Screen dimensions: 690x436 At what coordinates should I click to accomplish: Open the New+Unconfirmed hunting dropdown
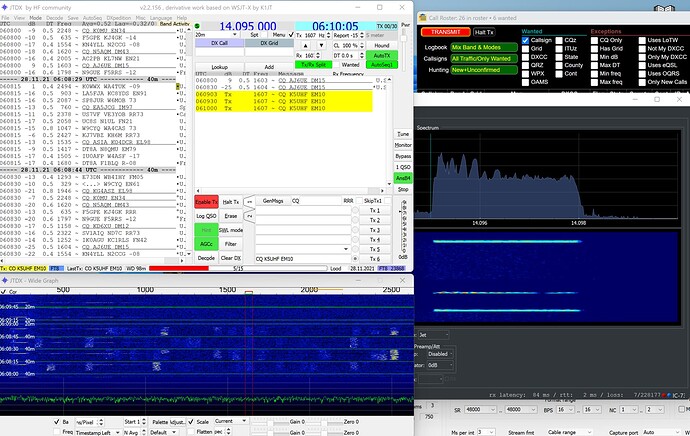(484, 70)
